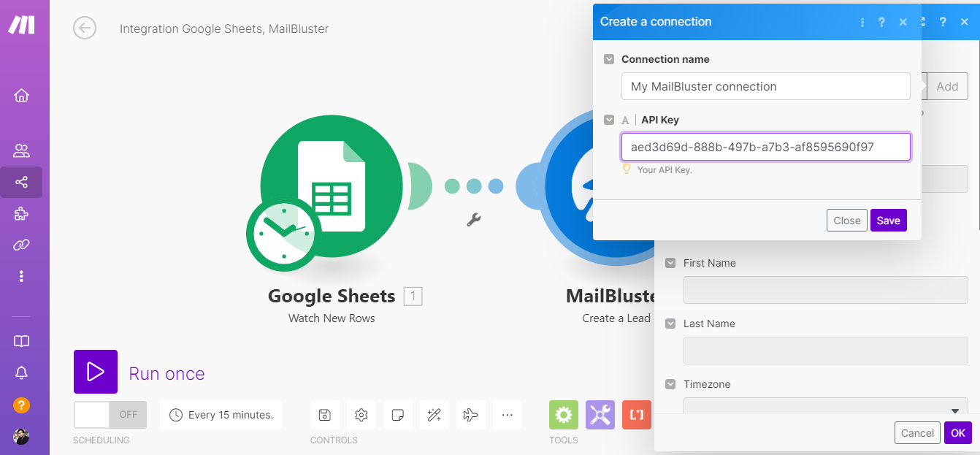980x455 pixels.
Task: Expand the Timezone dropdown
Action: pos(825,408)
